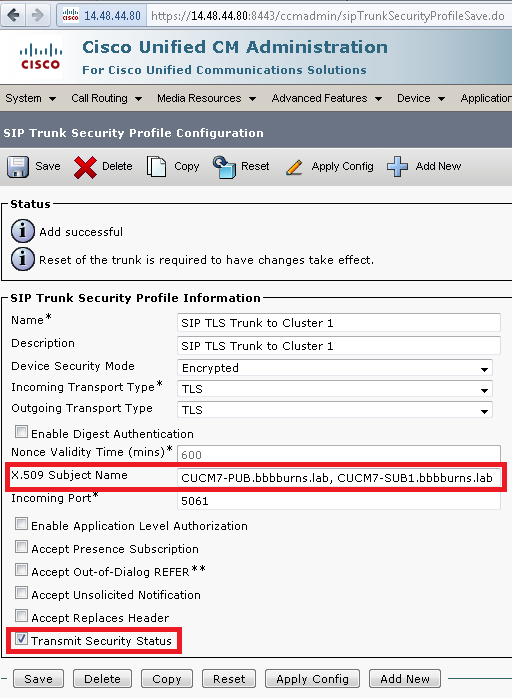Click the info icon beside Reset of the trunk message
This screenshot has height=698, width=512.
pyautogui.click(x=23, y=259)
